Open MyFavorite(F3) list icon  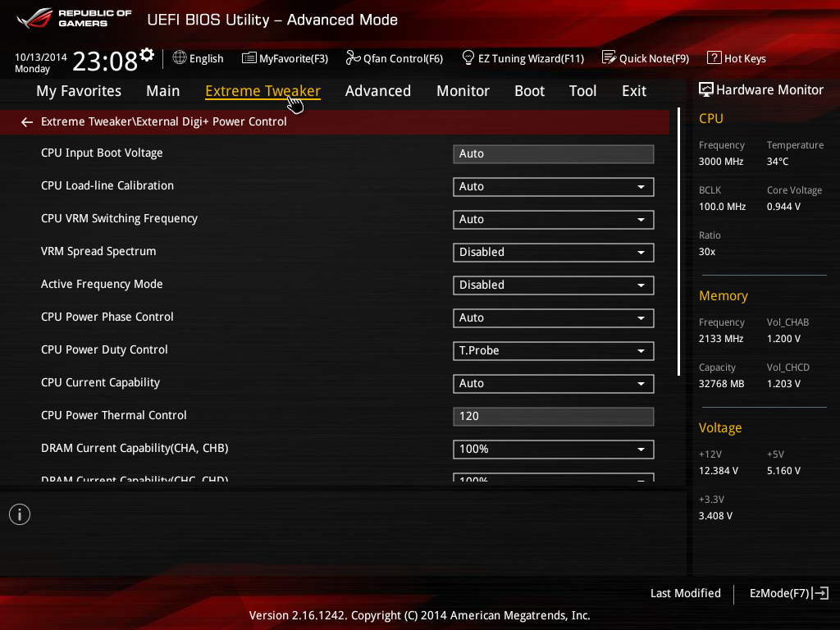coord(249,58)
